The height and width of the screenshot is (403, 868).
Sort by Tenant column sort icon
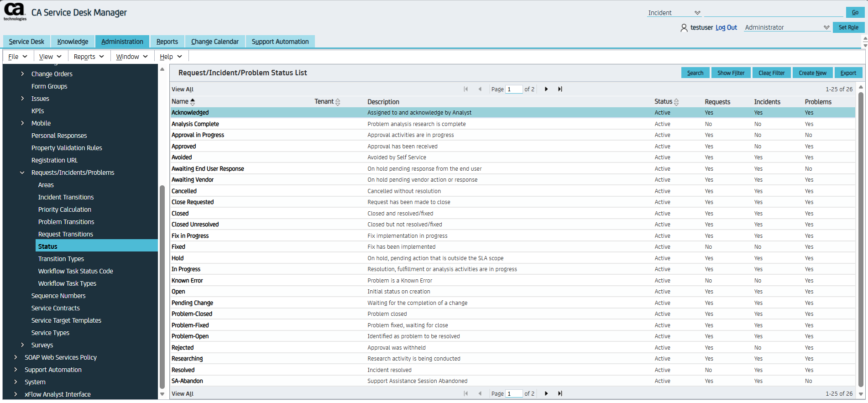click(x=338, y=102)
